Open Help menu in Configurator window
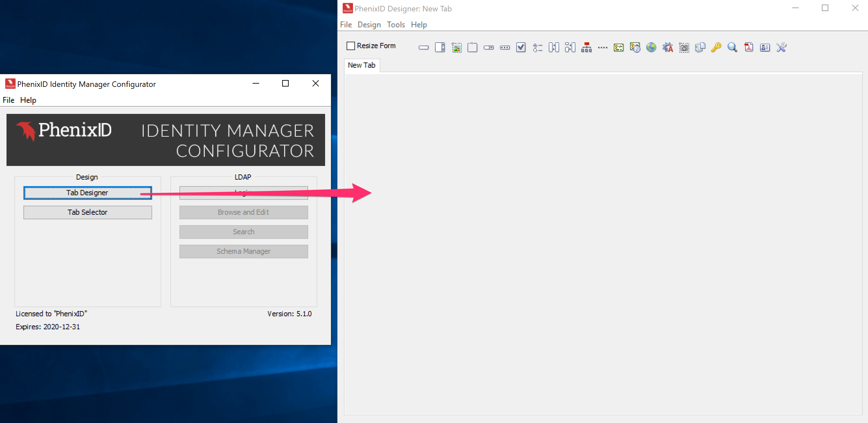 point(28,100)
